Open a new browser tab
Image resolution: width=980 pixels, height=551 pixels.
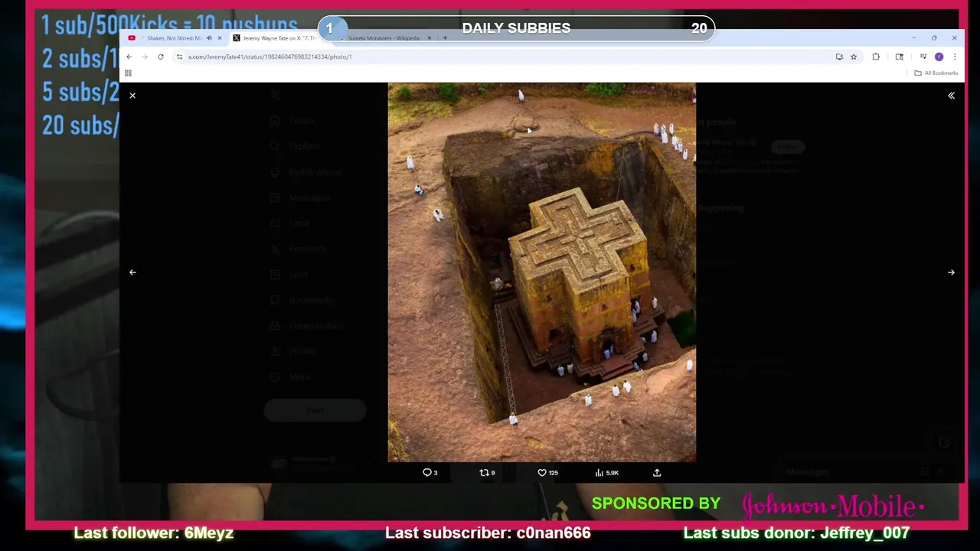[445, 38]
